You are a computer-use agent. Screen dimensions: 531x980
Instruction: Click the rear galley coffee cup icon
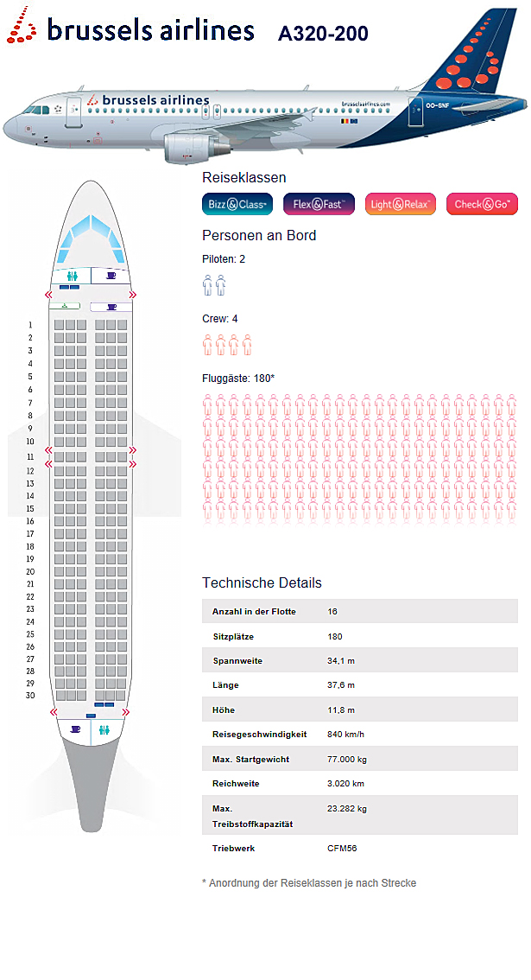75,729
